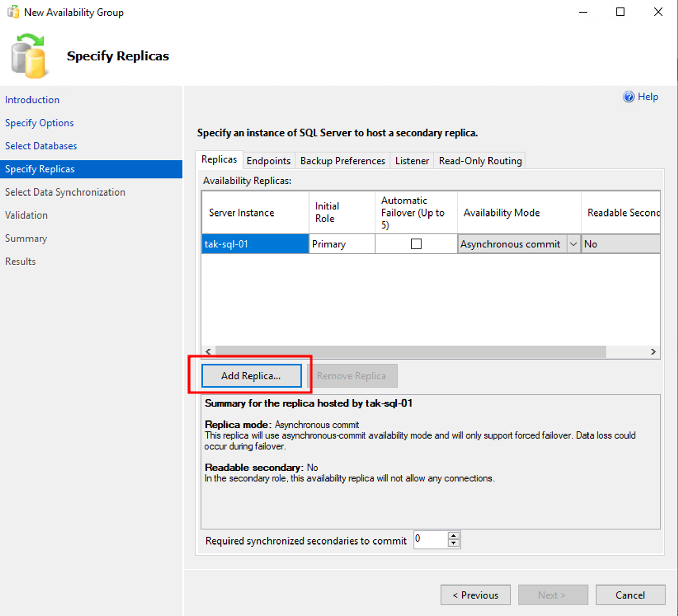Maximize the New Availability Group window
This screenshot has height=616, width=678.
[x=620, y=12]
